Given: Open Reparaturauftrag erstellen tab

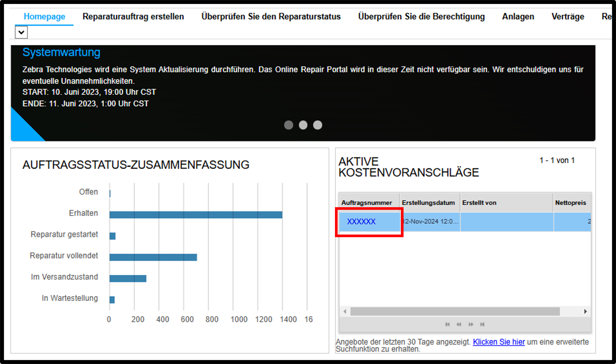Looking at the screenshot, I should click(x=133, y=16).
